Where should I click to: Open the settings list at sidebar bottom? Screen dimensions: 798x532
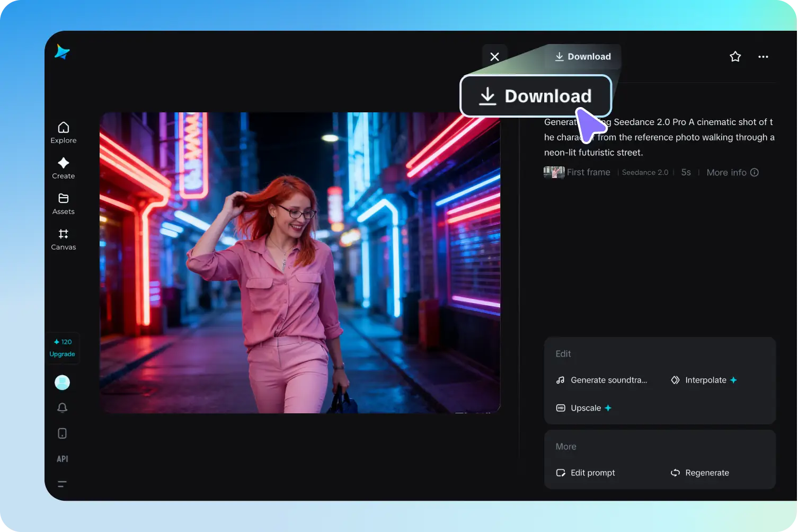[62, 484]
